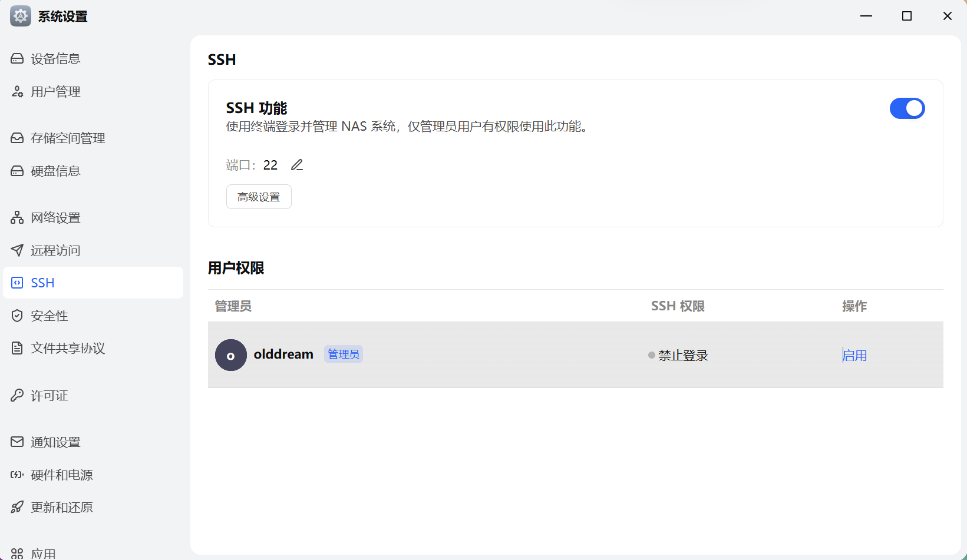The height and width of the screenshot is (560, 967).
Task: Click the 用户管理 user management icon
Action: coord(17,92)
